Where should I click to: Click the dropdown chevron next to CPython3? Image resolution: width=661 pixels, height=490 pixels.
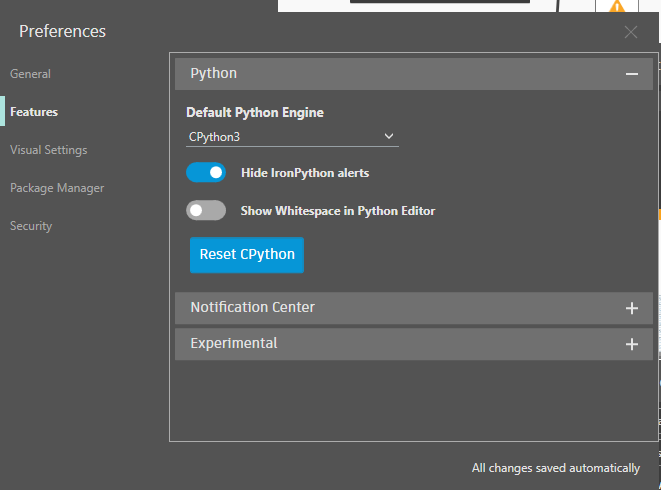click(x=389, y=136)
